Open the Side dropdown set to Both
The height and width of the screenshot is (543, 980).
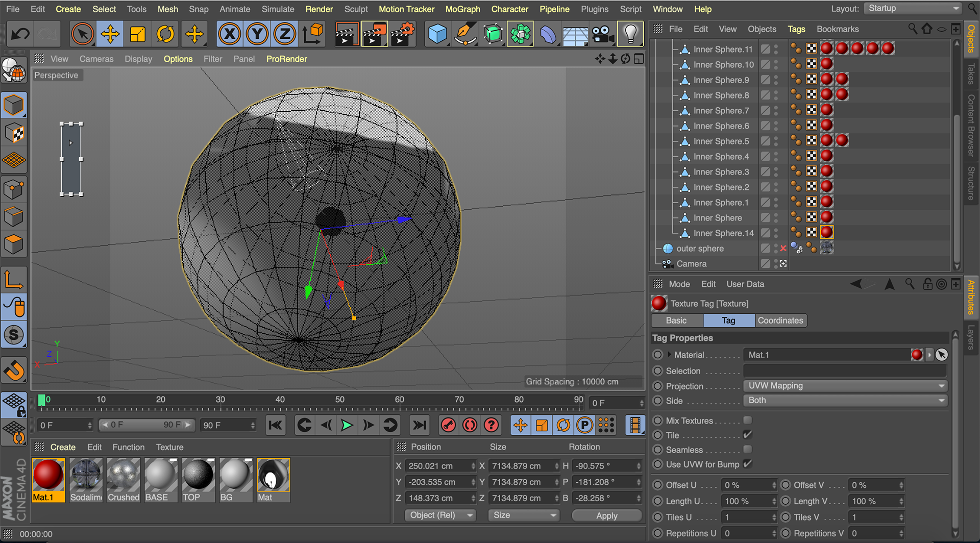coord(845,401)
